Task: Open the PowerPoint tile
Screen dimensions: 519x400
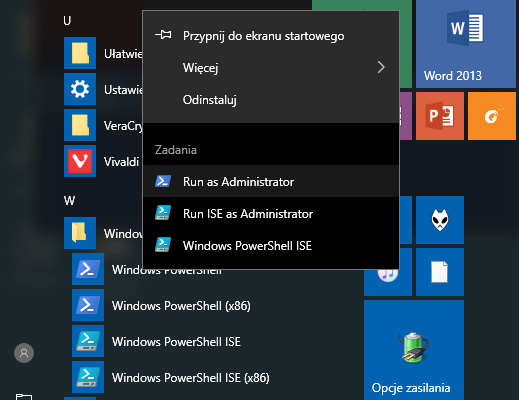Action: point(440,116)
